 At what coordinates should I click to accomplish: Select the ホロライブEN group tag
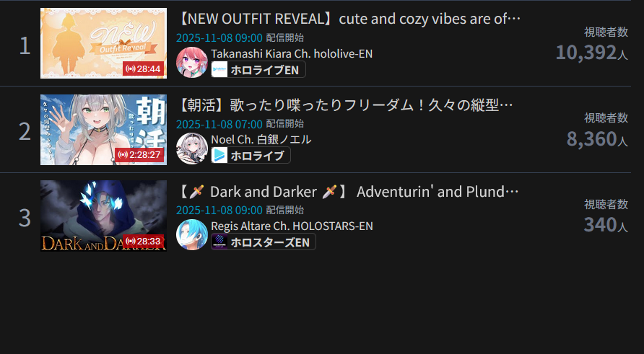(258, 70)
